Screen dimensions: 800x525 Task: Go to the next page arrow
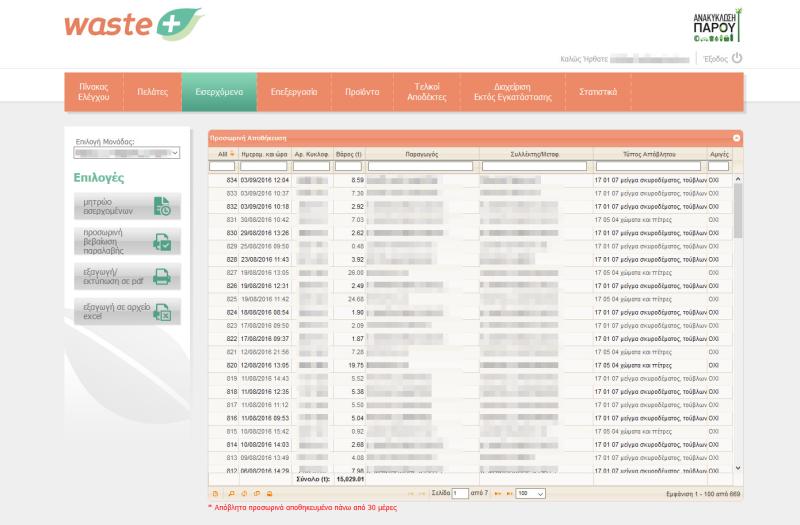coord(498,494)
